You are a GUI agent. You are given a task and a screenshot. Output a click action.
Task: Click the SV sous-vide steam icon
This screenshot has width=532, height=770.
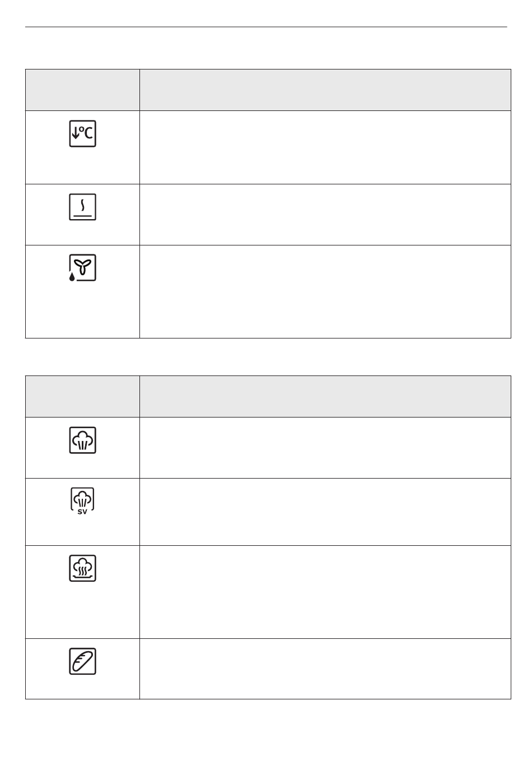click(x=82, y=501)
